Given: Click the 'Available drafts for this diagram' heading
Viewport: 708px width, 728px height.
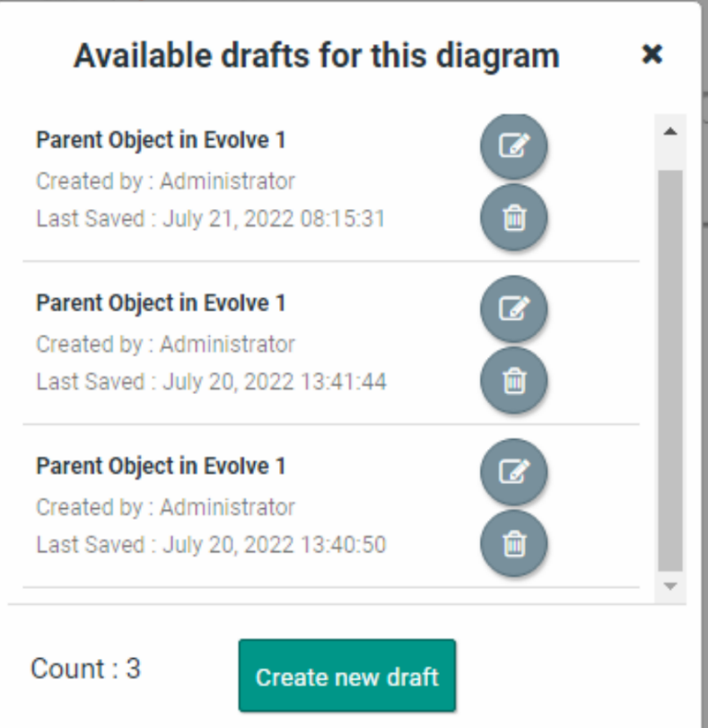Looking at the screenshot, I should 316,56.
